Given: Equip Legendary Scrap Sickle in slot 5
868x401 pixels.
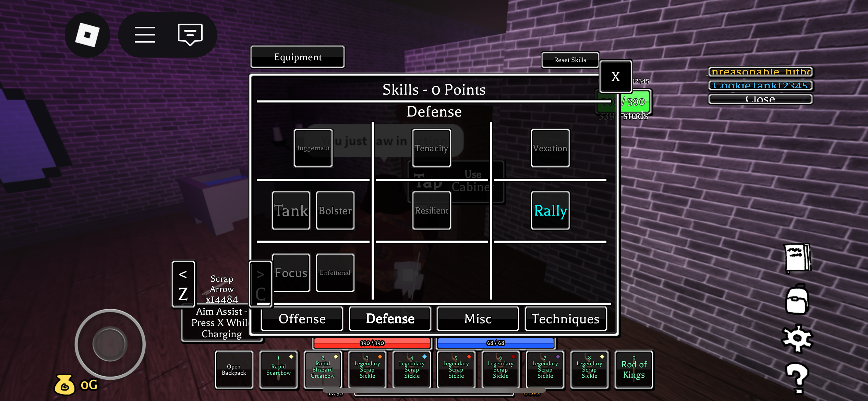Looking at the screenshot, I should tap(456, 369).
